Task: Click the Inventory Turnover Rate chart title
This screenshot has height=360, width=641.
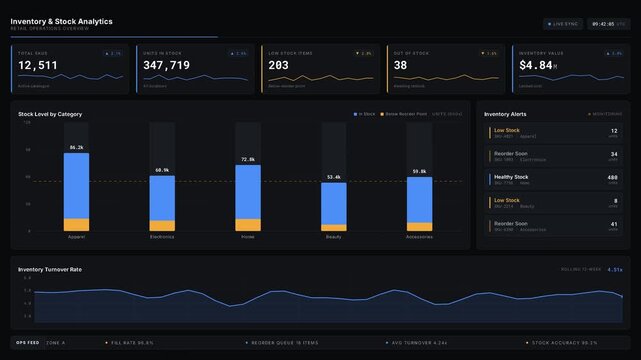Action: [50, 270]
